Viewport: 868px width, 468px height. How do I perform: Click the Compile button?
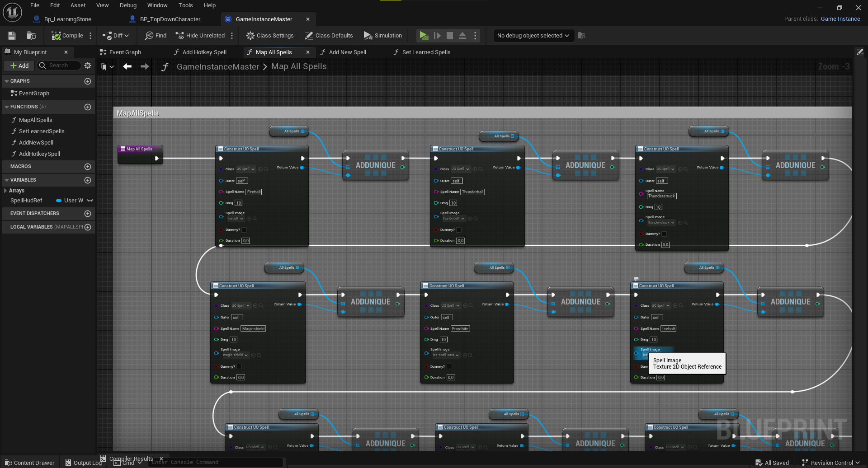pyautogui.click(x=67, y=36)
